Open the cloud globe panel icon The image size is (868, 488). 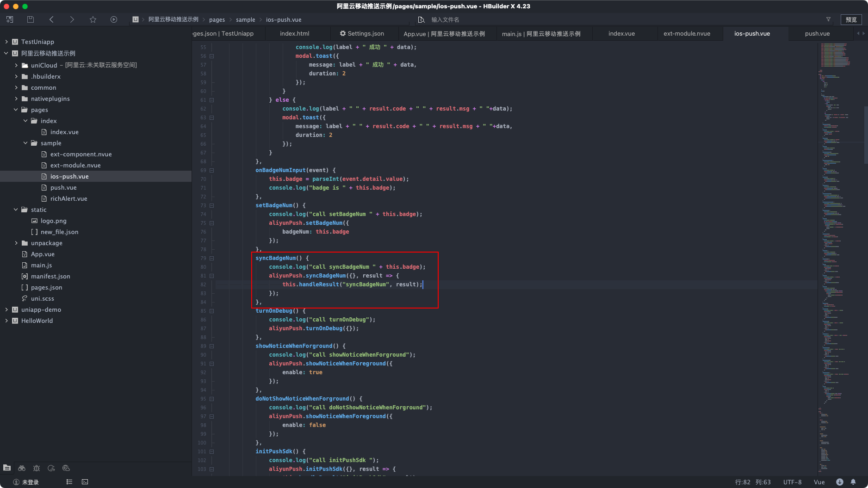pyautogui.click(x=66, y=468)
